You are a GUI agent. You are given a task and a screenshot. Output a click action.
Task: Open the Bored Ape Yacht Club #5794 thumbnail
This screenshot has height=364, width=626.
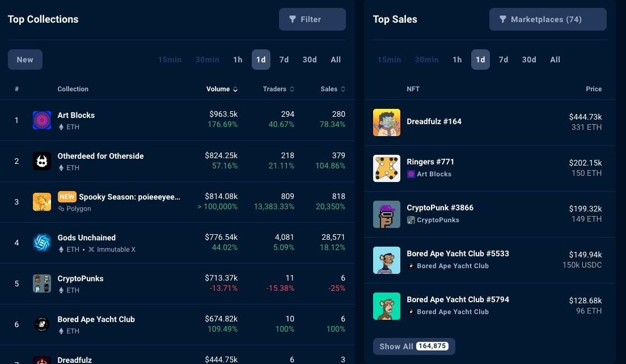387,306
